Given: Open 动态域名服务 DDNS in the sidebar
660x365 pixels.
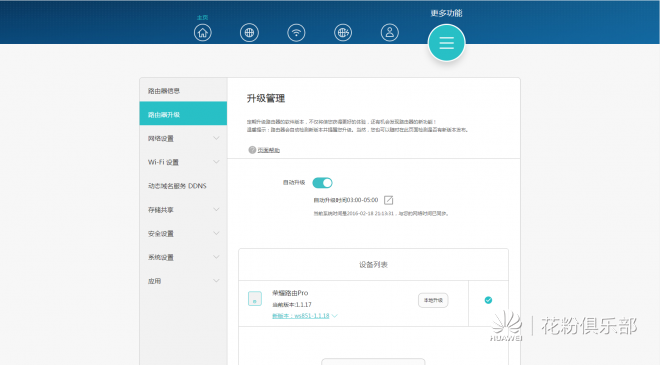Looking at the screenshot, I should [x=183, y=186].
